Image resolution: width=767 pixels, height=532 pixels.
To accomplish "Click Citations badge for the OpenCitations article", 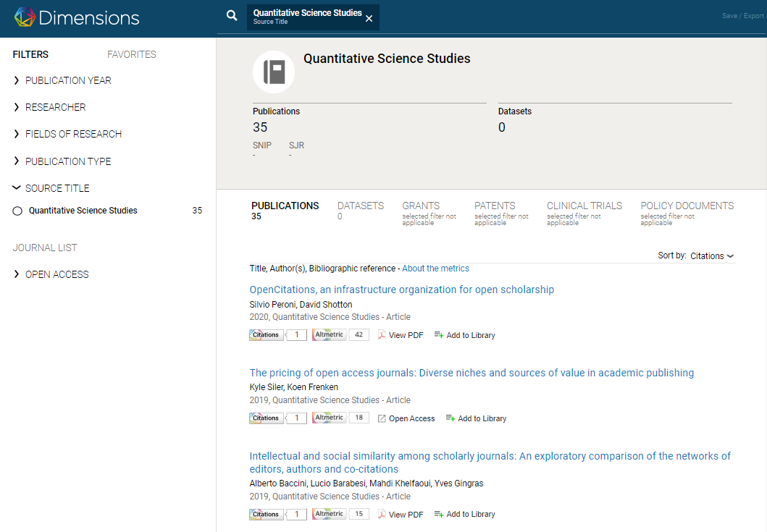I will [x=278, y=335].
